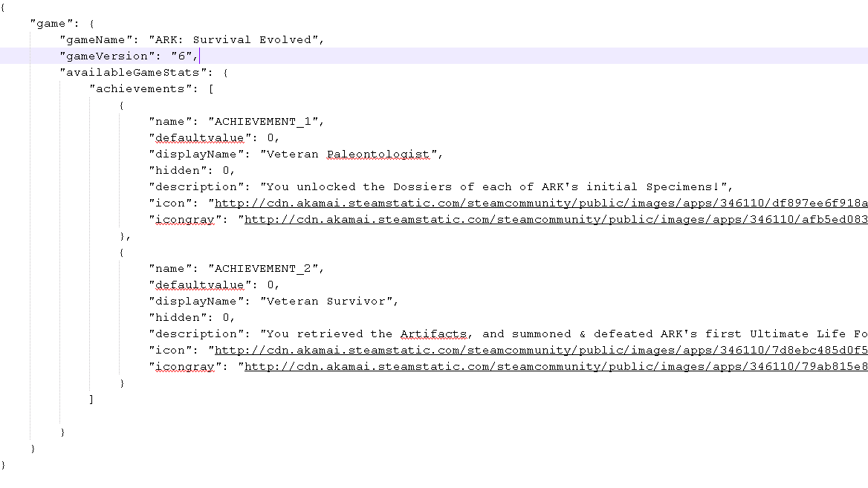This screenshot has height=488, width=868.
Task: Click the "achievements" key
Action: pyautogui.click(x=140, y=88)
